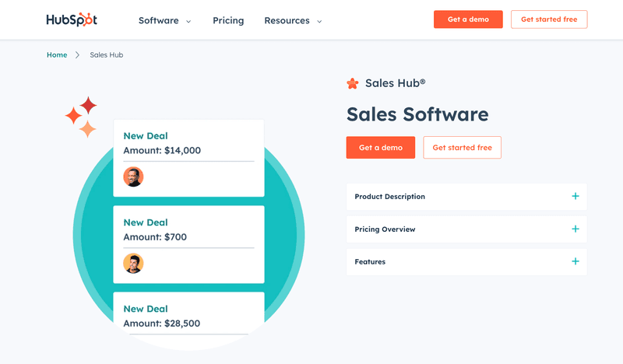623x364 pixels.
Task: Click the plus icon for Pricing Overview
Action: click(x=575, y=229)
